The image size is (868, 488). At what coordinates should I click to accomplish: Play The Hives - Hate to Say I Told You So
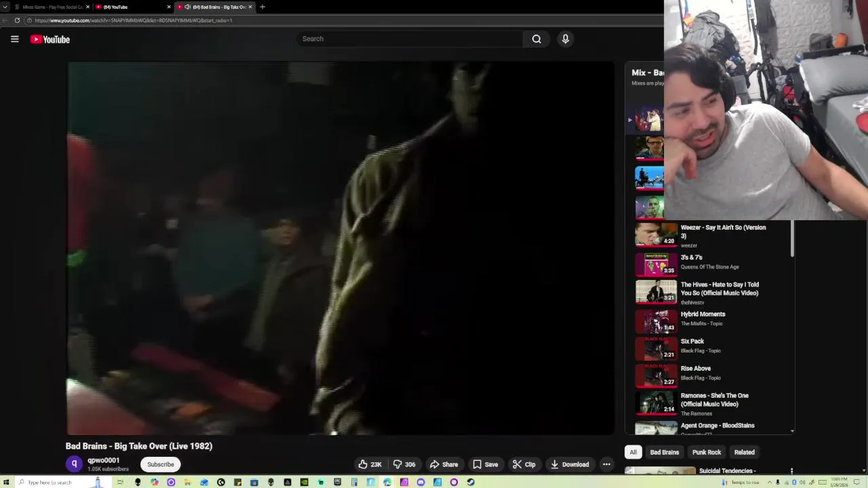719,289
